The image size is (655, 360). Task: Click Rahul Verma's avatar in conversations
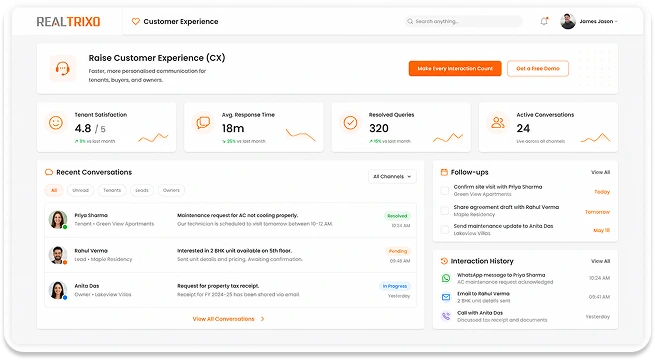(x=58, y=255)
